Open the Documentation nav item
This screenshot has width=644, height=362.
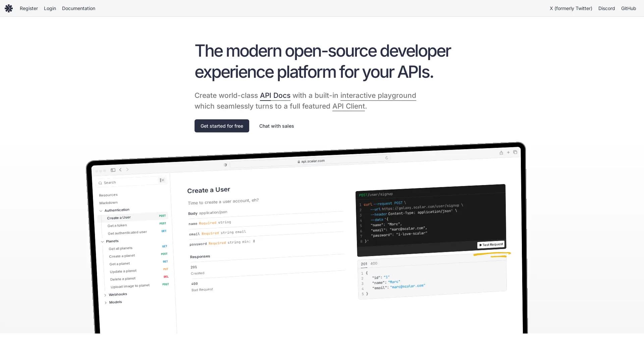[78, 8]
